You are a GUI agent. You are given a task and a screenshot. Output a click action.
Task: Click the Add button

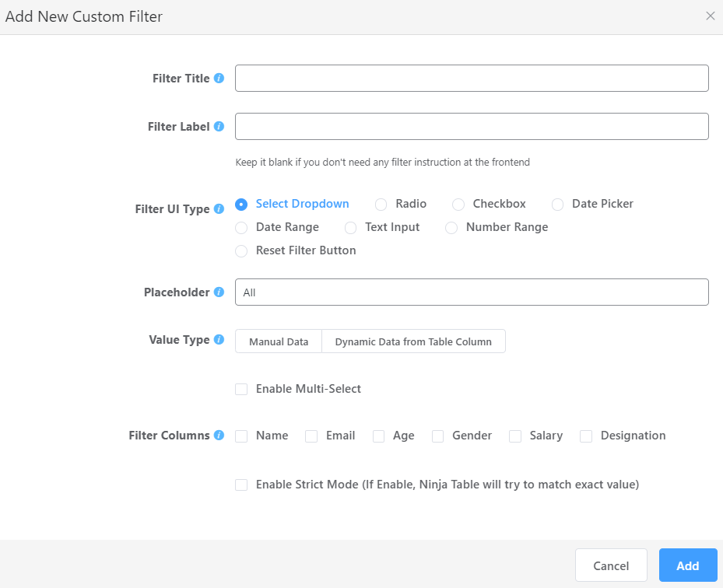point(687,565)
